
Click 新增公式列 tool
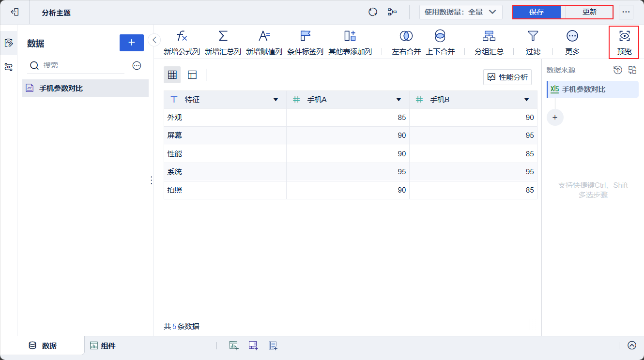coord(182,43)
